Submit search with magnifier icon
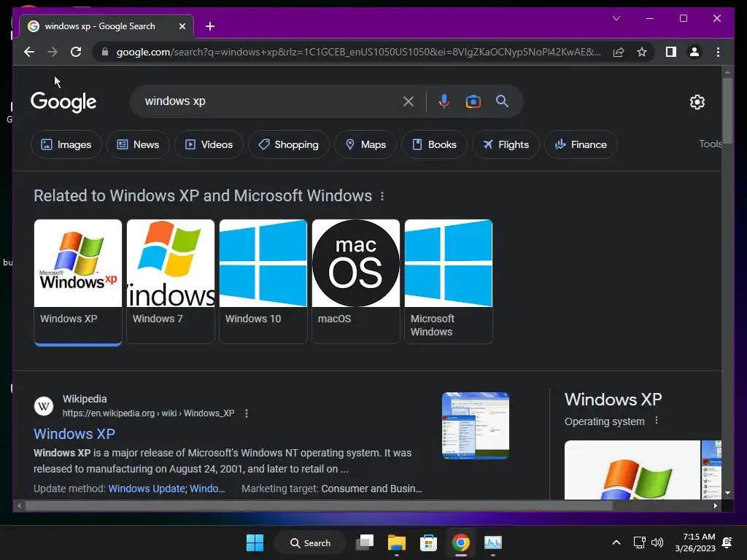Viewport: 747px width, 560px height. (x=502, y=101)
